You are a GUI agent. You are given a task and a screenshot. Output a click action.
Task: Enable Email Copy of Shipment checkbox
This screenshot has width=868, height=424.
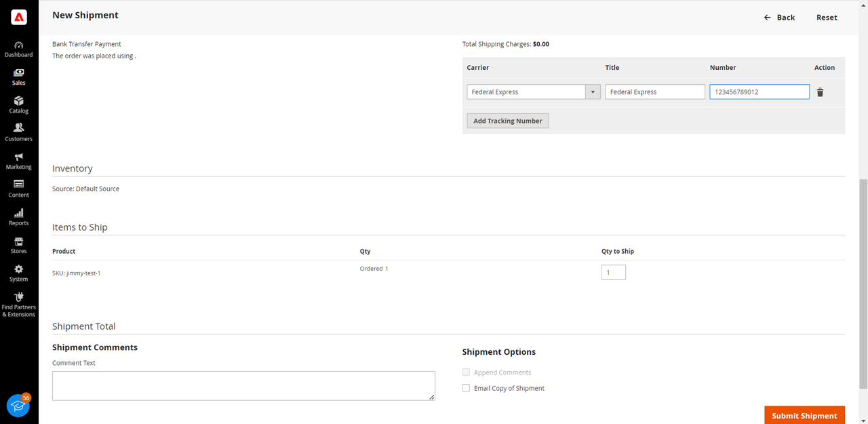click(466, 388)
